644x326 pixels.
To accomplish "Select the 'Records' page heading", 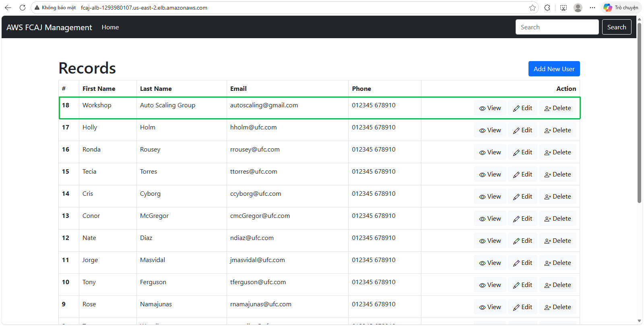I will tap(87, 68).
